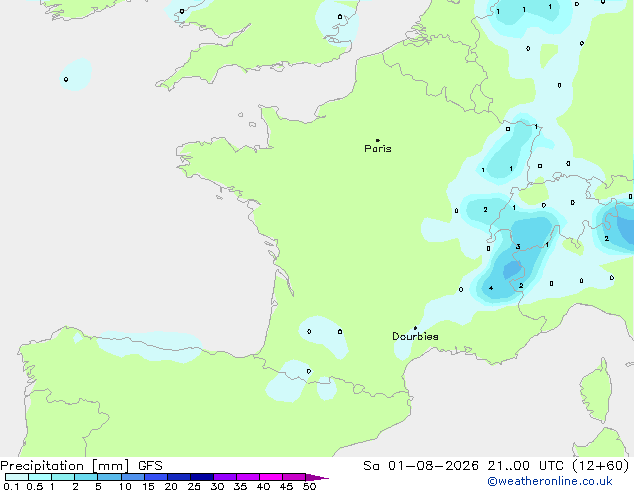Click the Dourbies city label
The height and width of the screenshot is (490, 634).
pos(415,336)
